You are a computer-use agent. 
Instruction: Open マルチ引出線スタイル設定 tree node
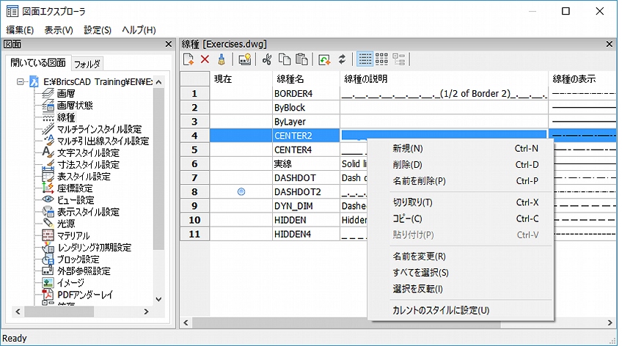[103, 141]
